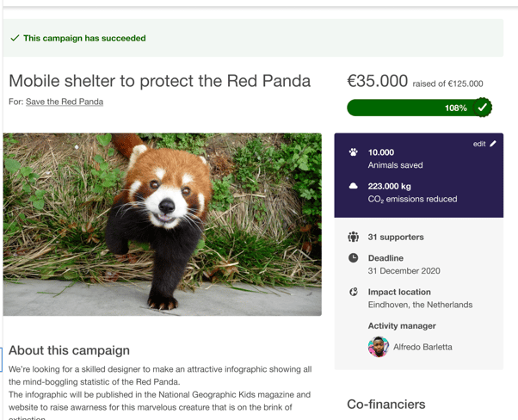Click the cloud icon beside CO2 emissions
This screenshot has width=518, height=420.
point(354,186)
